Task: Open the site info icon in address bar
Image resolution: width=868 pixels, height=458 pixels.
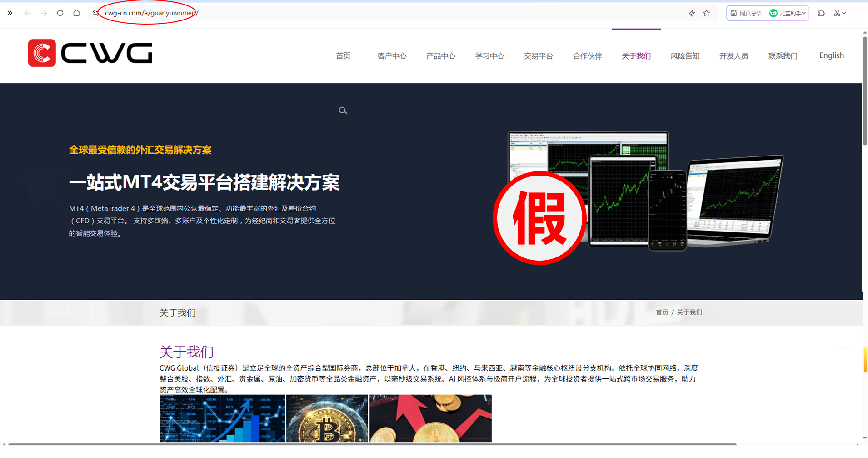Action: coord(95,13)
